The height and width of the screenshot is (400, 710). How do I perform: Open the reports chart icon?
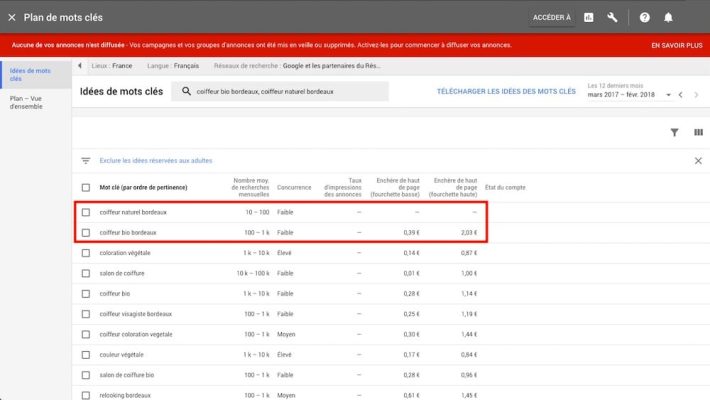[x=588, y=17]
